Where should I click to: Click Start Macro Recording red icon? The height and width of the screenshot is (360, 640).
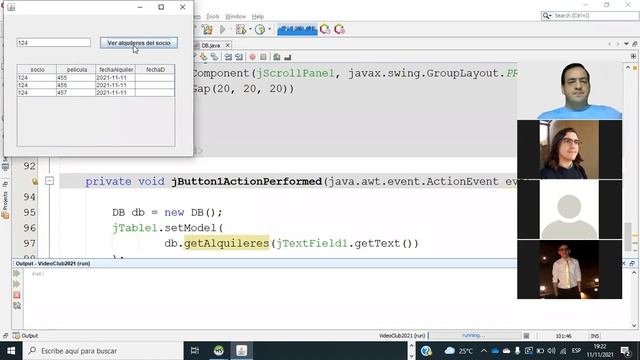(x=252, y=57)
